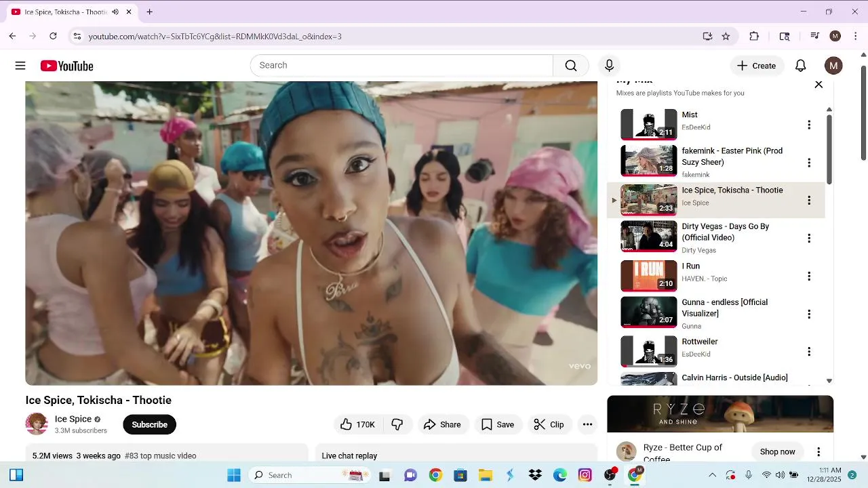Install app icon in address bar

pyautogui.click(x=707, y=37)
